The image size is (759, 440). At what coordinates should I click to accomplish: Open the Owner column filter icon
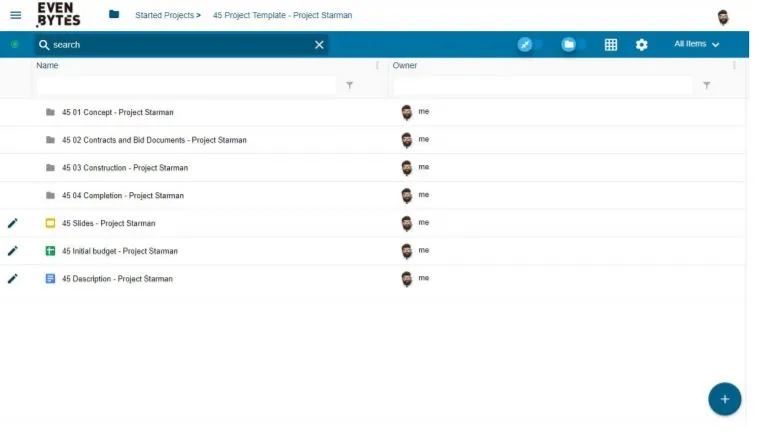707,85
